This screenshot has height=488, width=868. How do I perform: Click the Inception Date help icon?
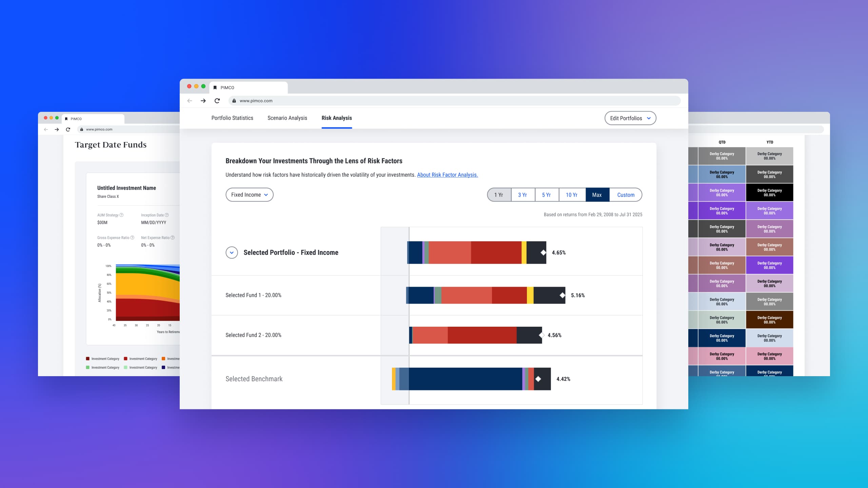point(167,215)
